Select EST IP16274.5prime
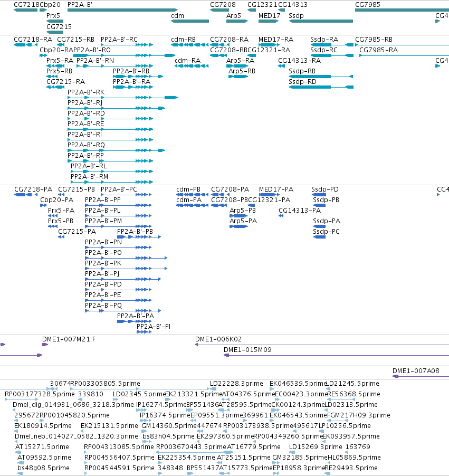Screen dimensions: 449x476 [161, 405]
